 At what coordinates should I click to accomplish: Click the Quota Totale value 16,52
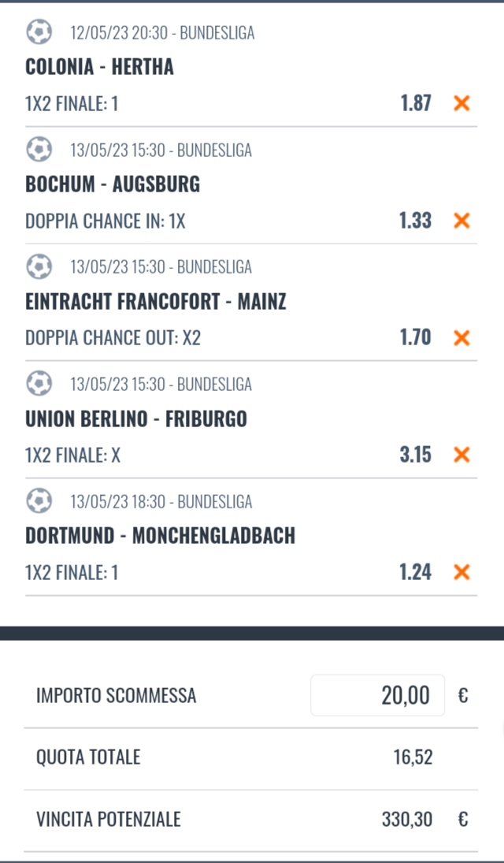tap(413, 758)
